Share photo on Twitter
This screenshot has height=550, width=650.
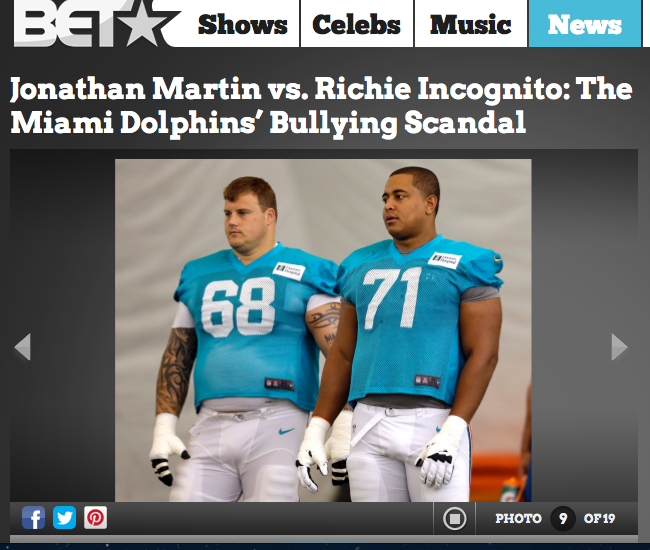[x=64, y=518]
